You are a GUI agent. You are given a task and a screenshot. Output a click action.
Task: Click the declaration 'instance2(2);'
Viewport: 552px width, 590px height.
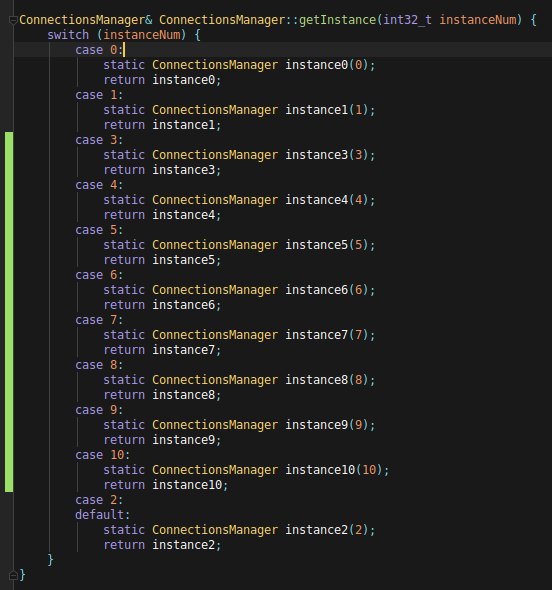tap(330, 530)
